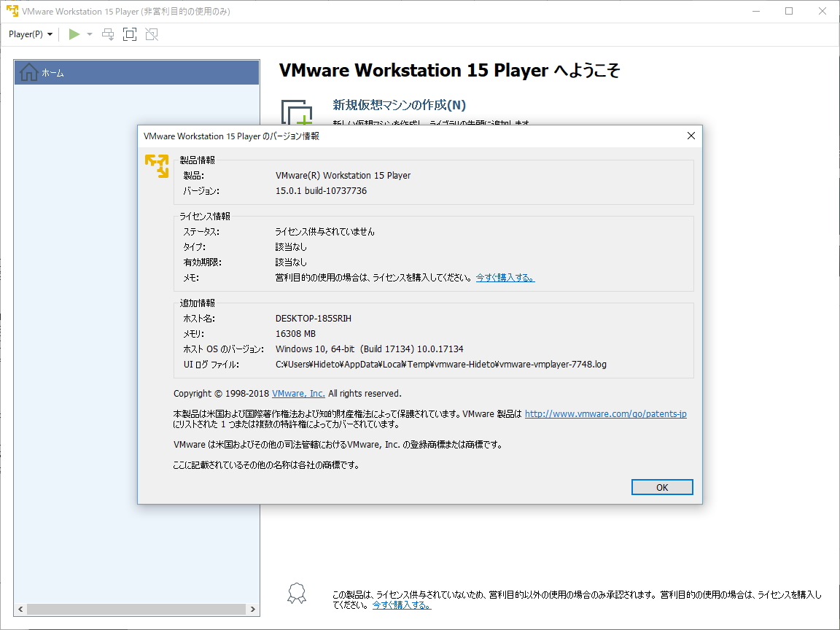Click the Send Ctrl+Alt+Del toolbar icon
Viewport: 840px width, 630px height.
107,34
